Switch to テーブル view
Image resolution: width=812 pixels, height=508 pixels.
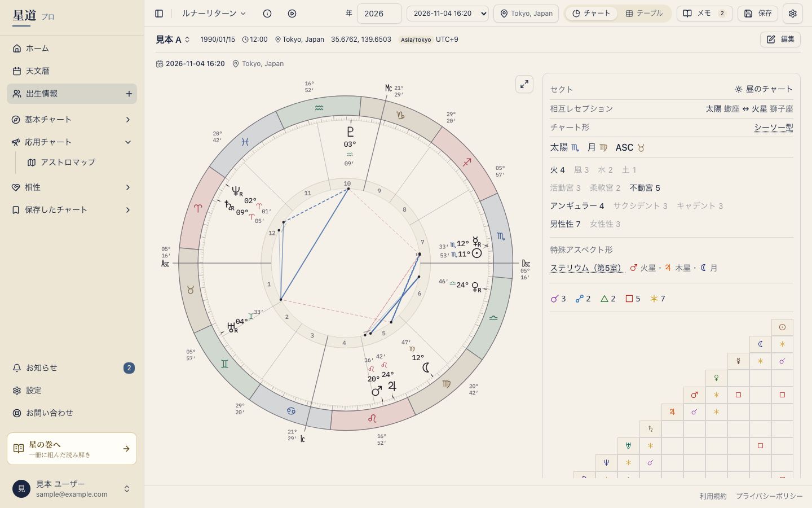pyautogui.click(x=644, y=14)
